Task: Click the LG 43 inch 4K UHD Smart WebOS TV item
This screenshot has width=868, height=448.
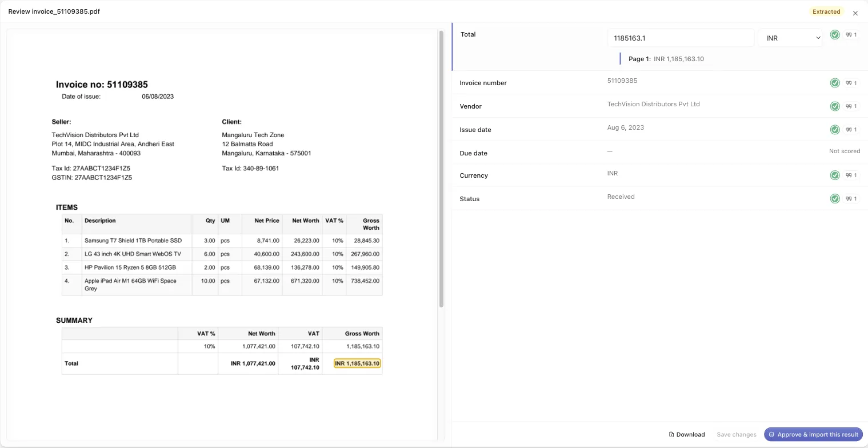Action: tap(133, 254)
